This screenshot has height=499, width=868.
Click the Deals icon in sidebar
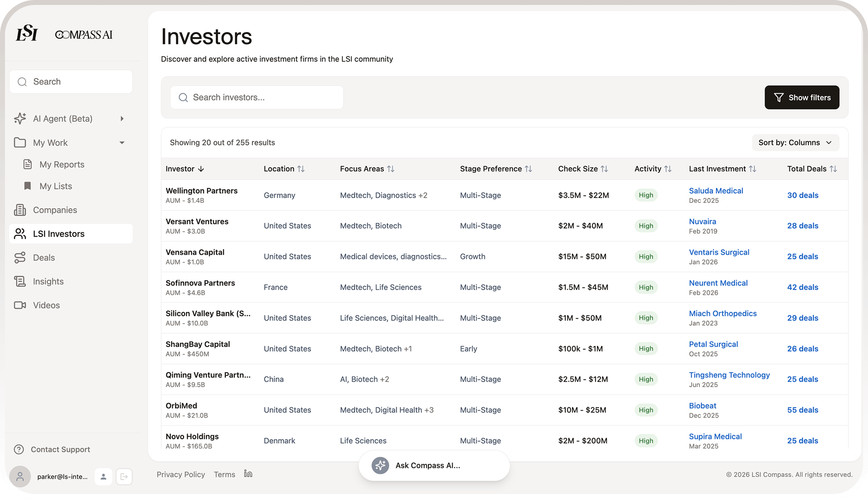pyautogui.click(x=20, y=258)
